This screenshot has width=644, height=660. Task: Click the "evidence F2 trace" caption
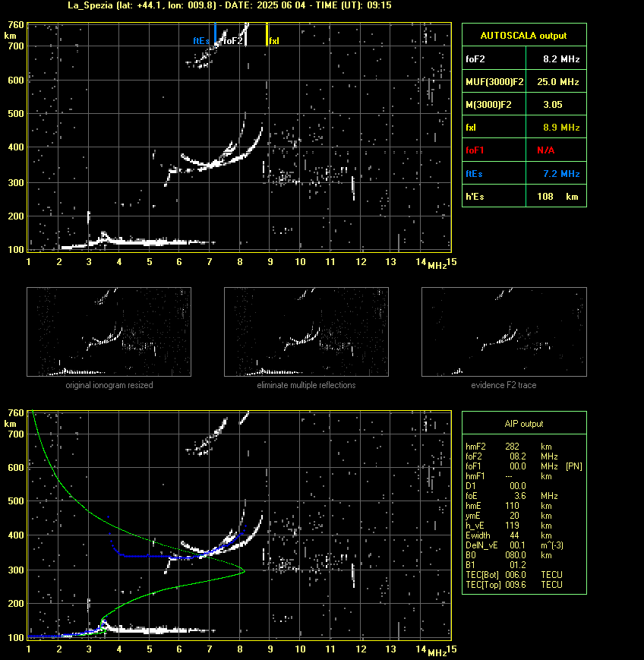[x=504, y=385]
